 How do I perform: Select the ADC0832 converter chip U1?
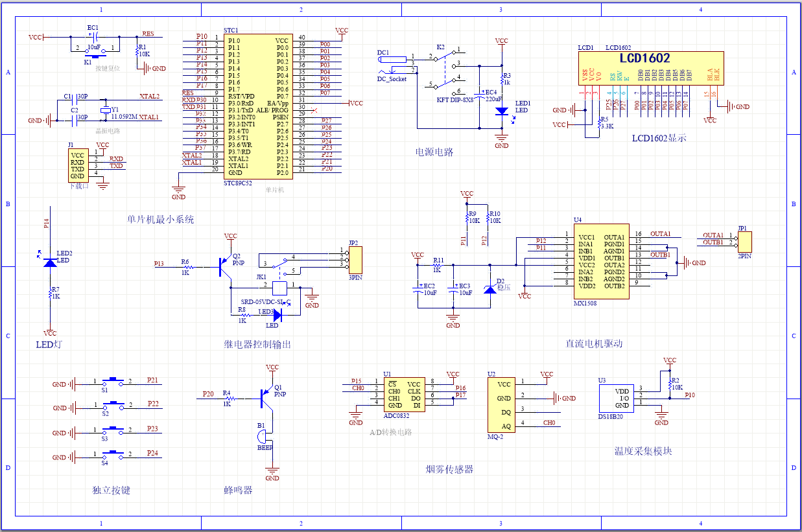point(404,395)
